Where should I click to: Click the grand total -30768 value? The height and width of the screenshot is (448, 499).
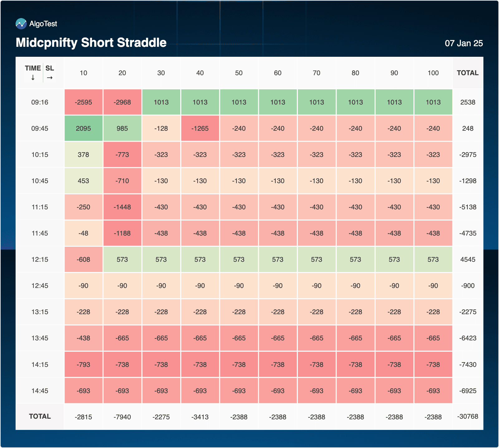point(468,416)
